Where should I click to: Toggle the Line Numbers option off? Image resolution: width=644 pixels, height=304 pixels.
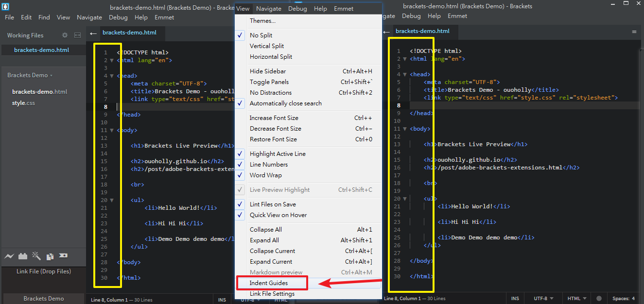(x=268, y=165)
